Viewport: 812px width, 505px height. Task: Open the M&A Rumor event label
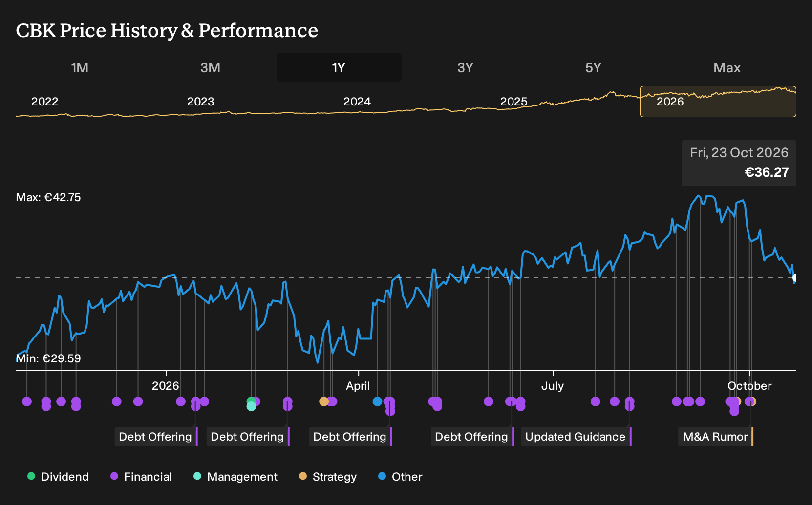715,437
